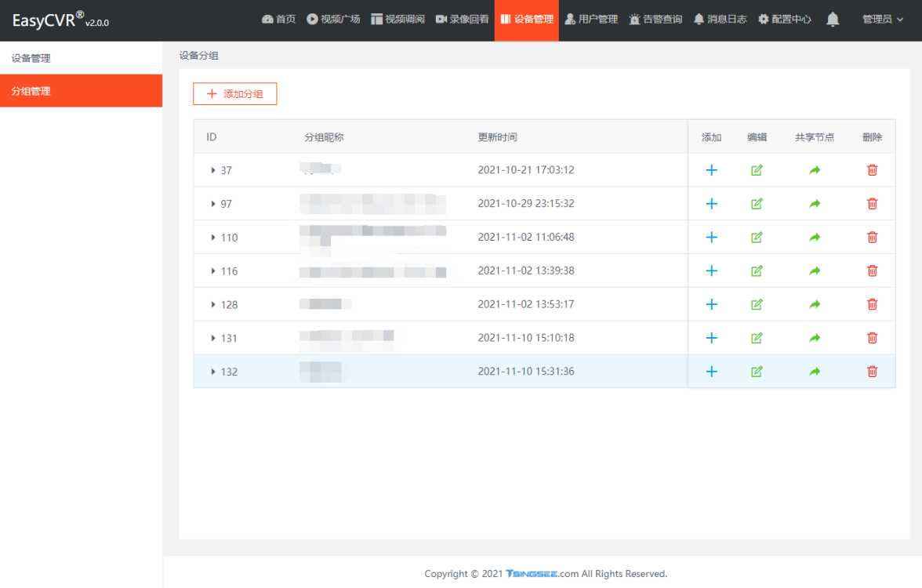Viewport: 922px width, 588px height.
Task: Remove group 116 using the trash icon
Action: (x=872, y=271)
